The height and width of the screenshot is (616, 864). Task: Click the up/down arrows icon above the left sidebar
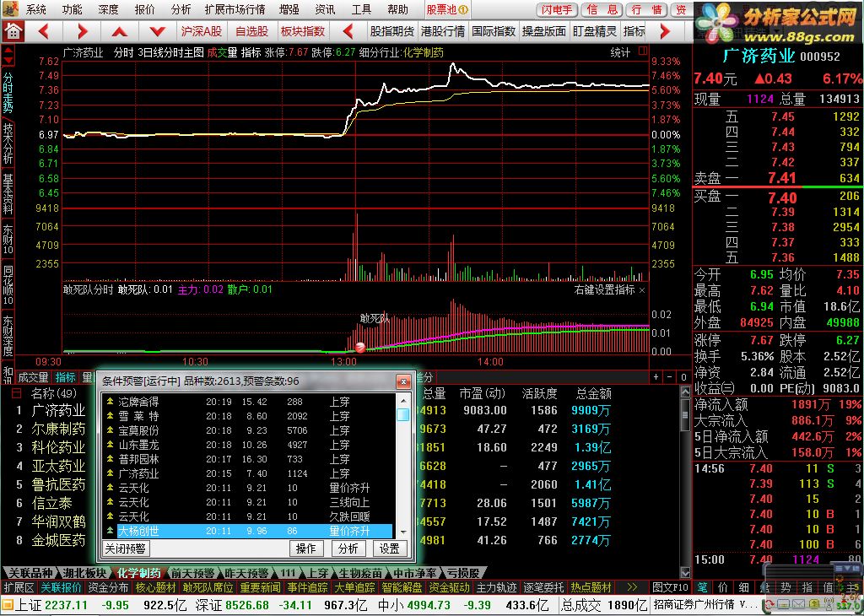[8, 57]
